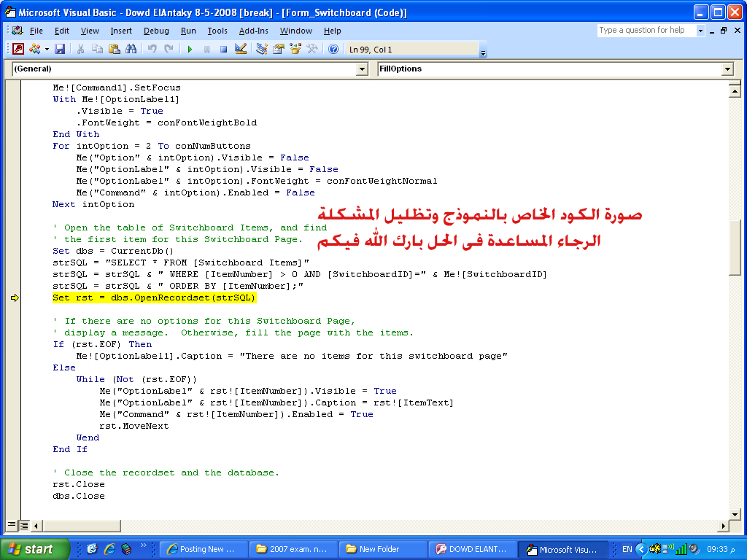The image size is (747, 560).
Task: Expand hidden Quick Launch icons chevron
Action: 144,545
